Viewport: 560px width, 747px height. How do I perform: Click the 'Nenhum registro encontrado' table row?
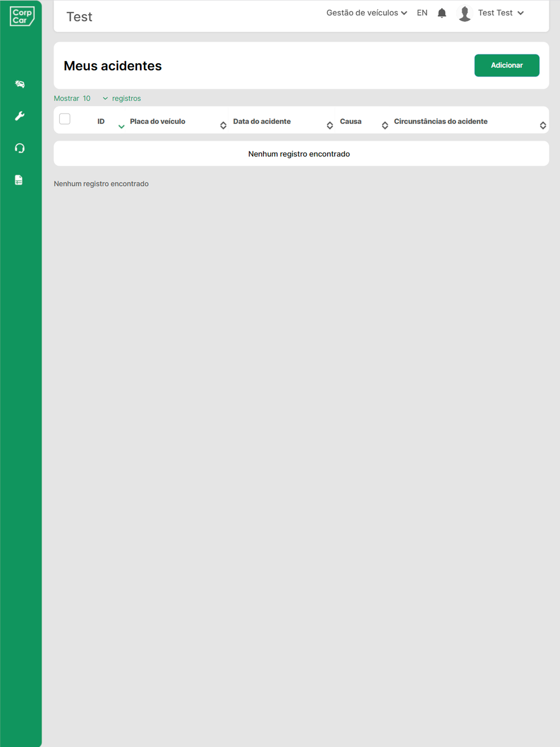(301, 154)
